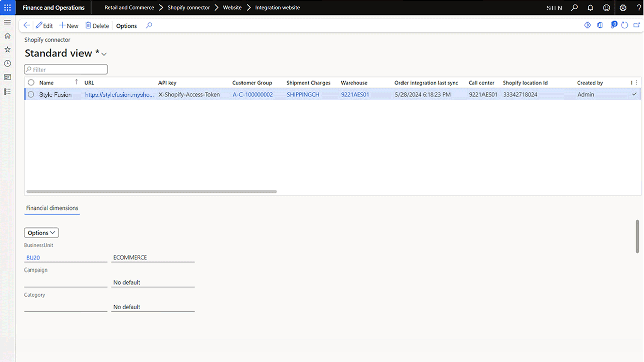Click Integration website breadcrumb
The image size is (644, 362).
[x=277, y=8]
